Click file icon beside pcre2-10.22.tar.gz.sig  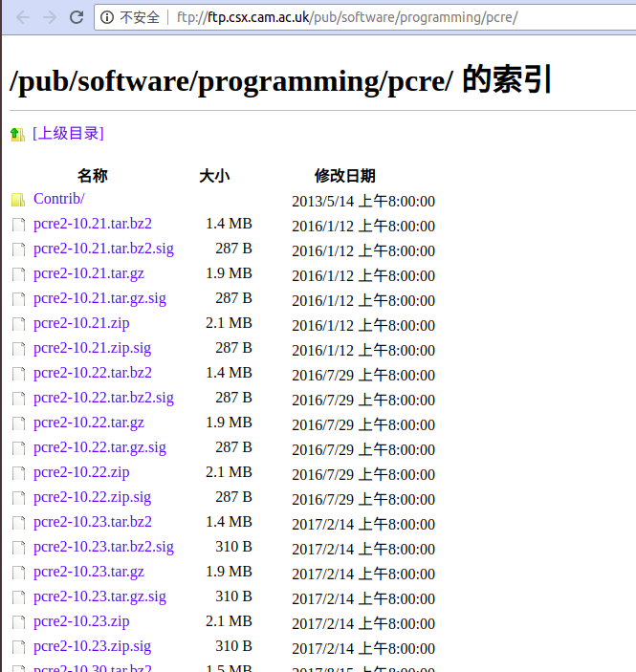tap(18, 448)
